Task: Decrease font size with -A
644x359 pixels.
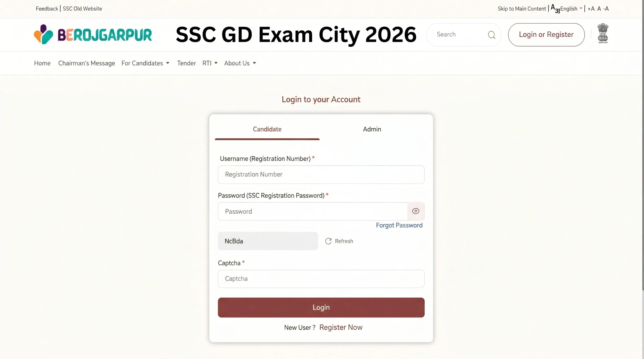Action: (607, 9)
